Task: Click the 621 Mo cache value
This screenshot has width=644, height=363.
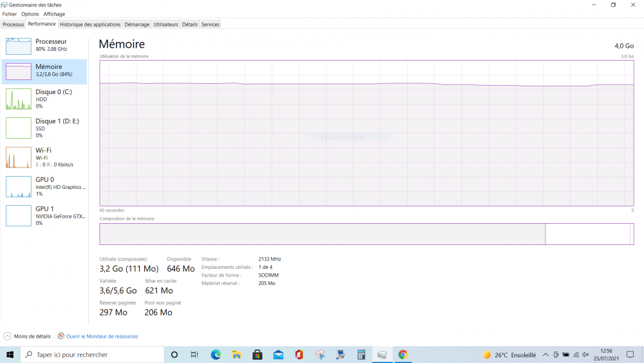Action: pyautogui.click(x=159, y=290)
